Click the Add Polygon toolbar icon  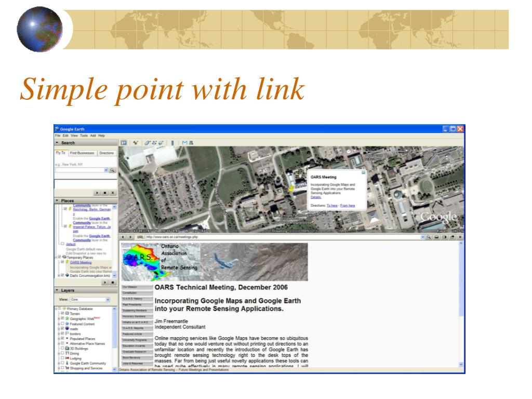pos(147,143)
